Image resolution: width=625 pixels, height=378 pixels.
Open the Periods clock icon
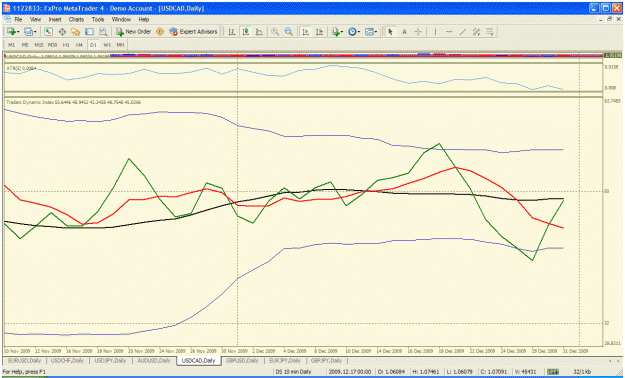tap(352, 32)
